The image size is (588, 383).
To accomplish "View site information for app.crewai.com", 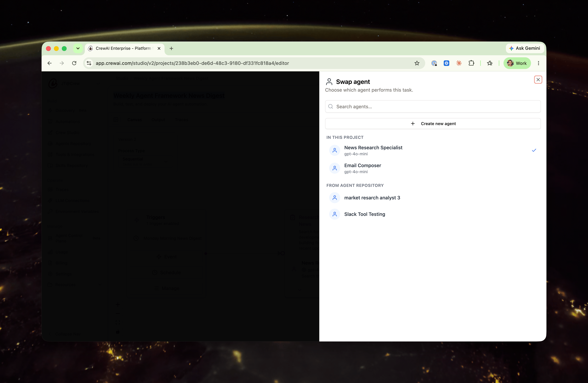I will coord(89,63).
